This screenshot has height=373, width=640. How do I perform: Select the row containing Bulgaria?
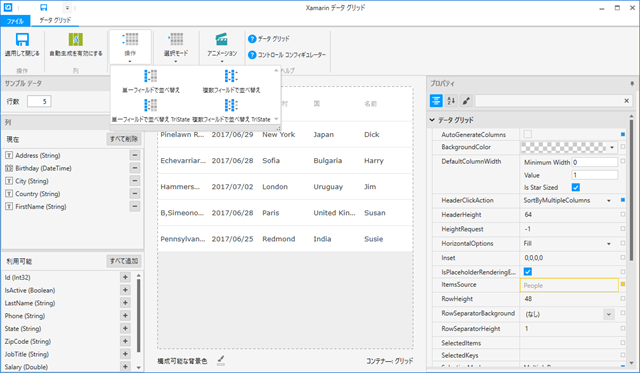point(285,161)
